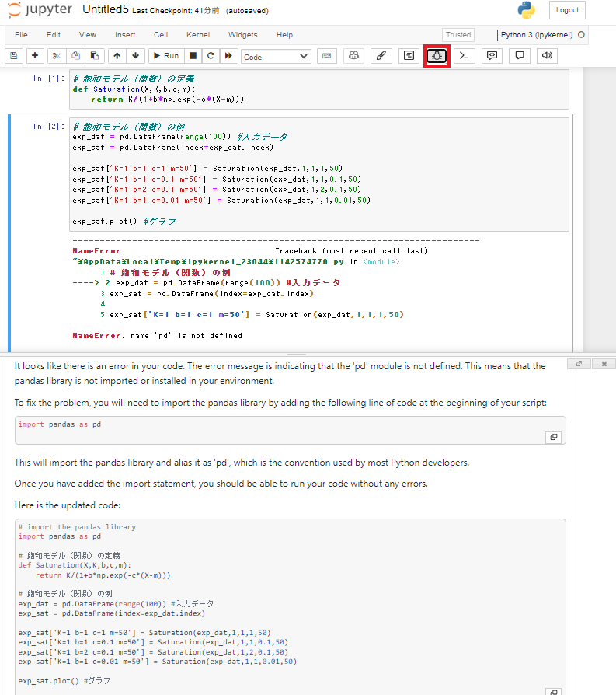Image resolution: width=616 pixels, height=695 pixels.
Task: Click the Logout button
Action: point(567,10)
